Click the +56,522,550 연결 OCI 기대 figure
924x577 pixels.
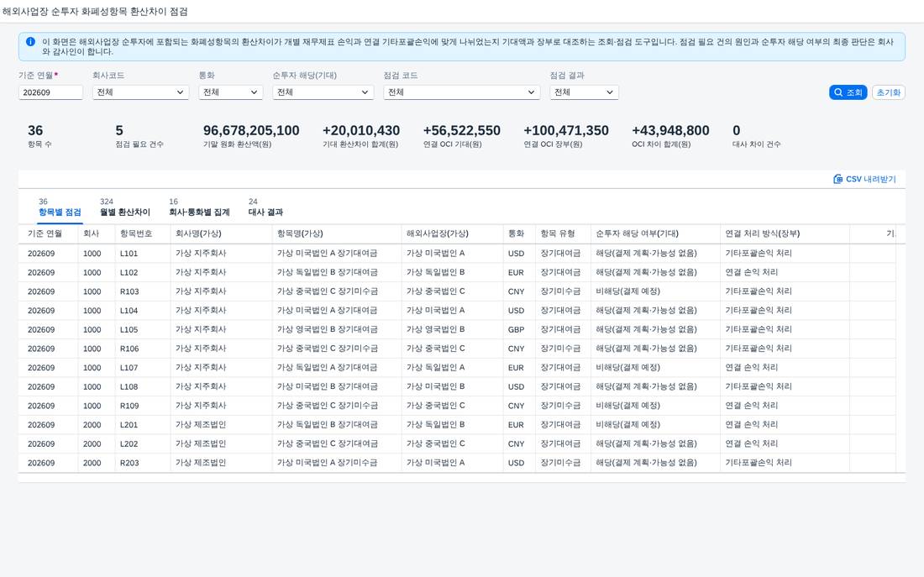point(462,131)
